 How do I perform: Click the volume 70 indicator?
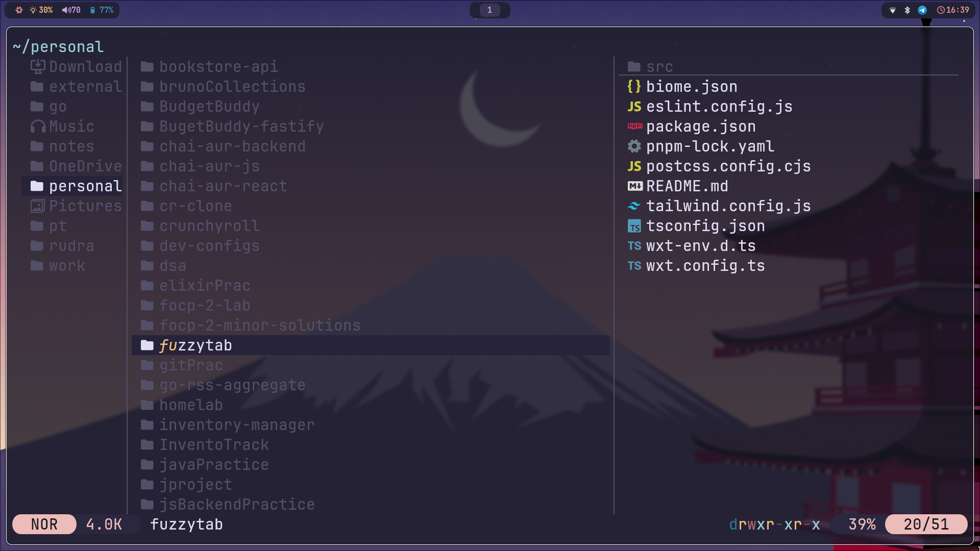coord(71,10)
